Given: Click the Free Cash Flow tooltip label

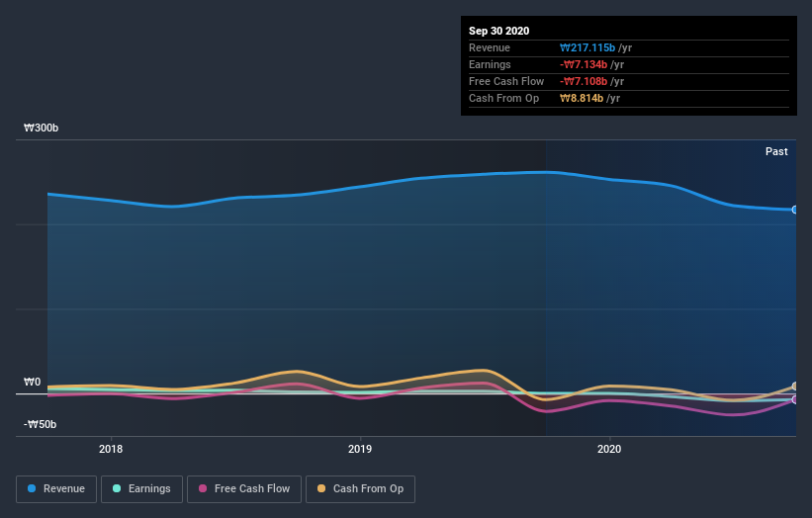Looking at the screenshot, I should pos(506,81).
